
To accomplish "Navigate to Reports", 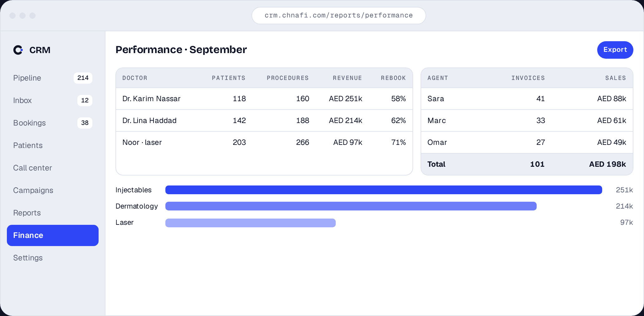I will (52, 213).
